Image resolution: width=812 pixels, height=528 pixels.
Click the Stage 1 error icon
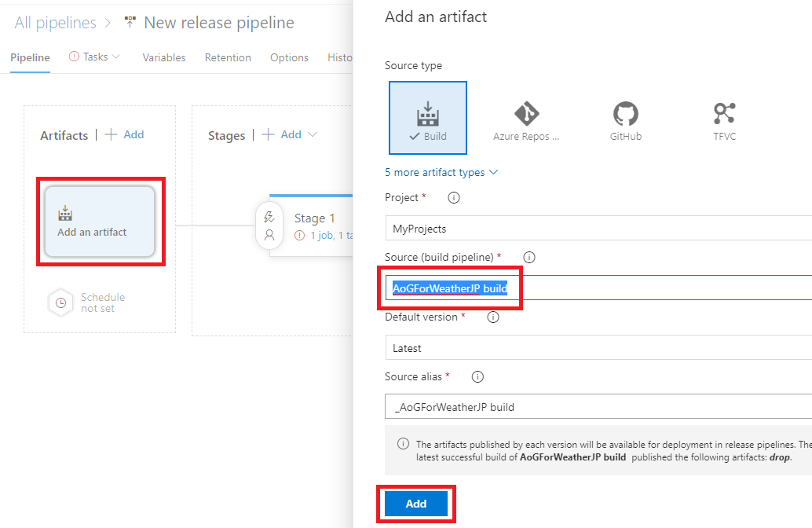299,235
